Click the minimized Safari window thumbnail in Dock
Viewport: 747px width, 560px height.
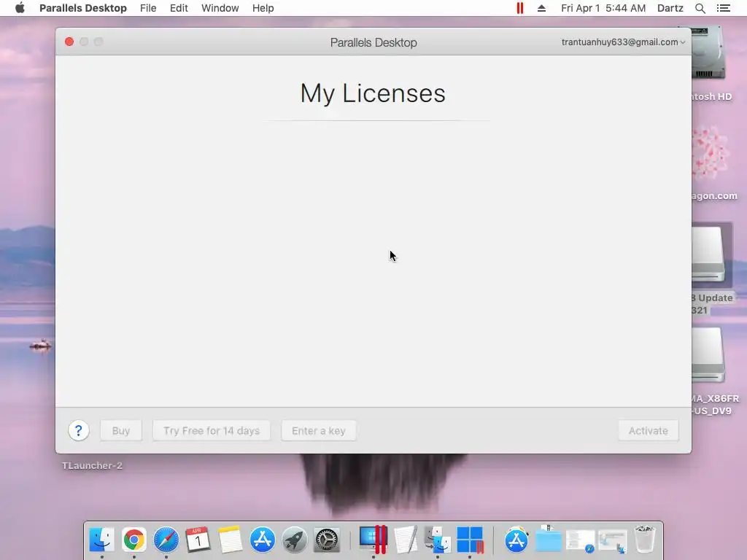click(x=580, y=542)
